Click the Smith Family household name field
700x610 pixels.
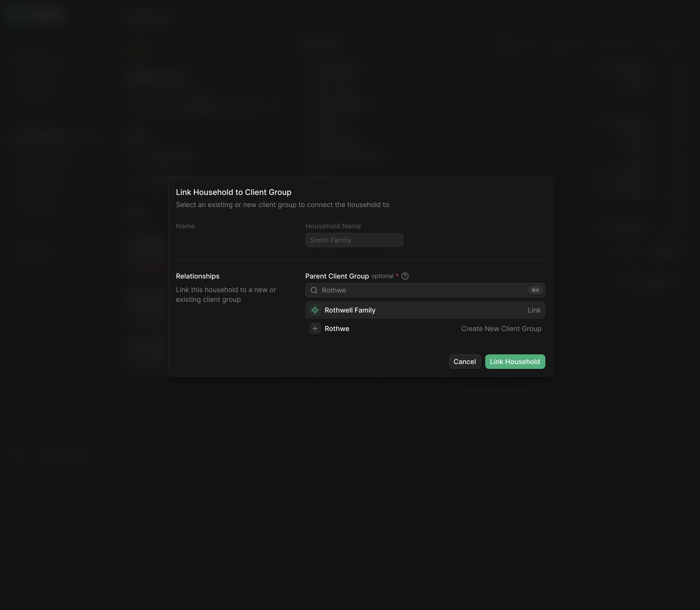[354, 240]
